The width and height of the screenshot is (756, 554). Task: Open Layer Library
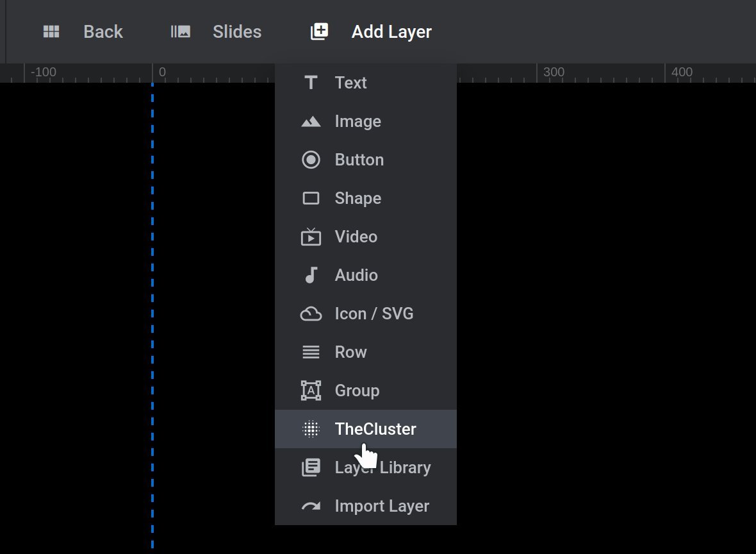point(365,467)
